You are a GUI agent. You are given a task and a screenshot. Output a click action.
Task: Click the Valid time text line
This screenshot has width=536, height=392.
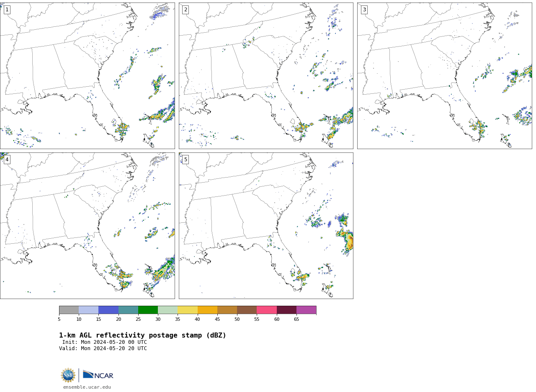[x=103, y=348]
